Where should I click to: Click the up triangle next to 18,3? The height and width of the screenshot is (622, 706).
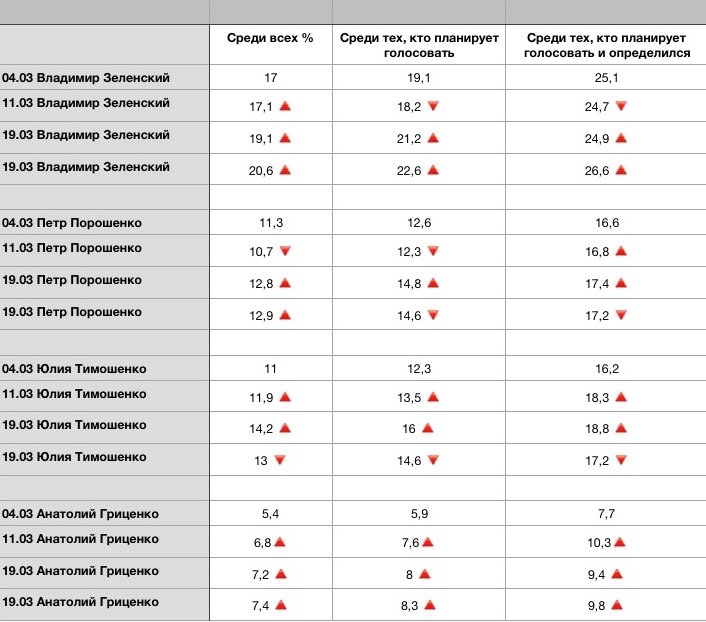tap(620, 397)
